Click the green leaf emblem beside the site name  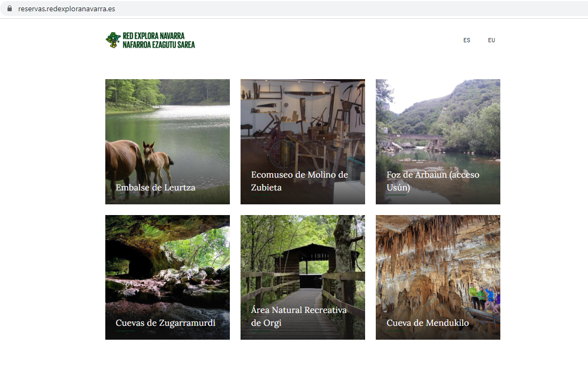point(113,40)
